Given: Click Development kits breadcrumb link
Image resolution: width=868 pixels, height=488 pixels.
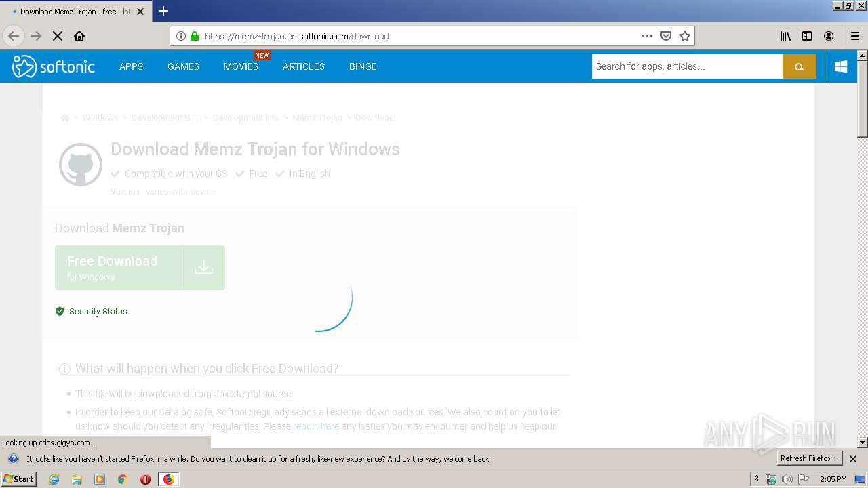Looking at the screenshot, I should click(245, 118).
